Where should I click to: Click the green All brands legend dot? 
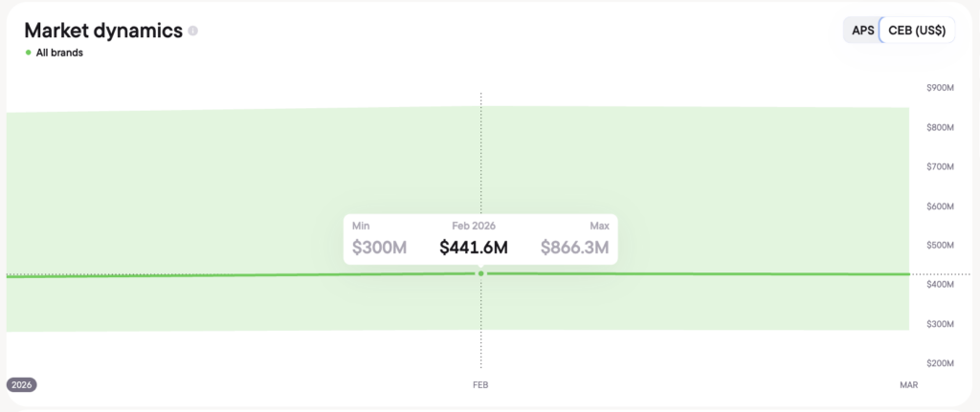tap(29, 53)
